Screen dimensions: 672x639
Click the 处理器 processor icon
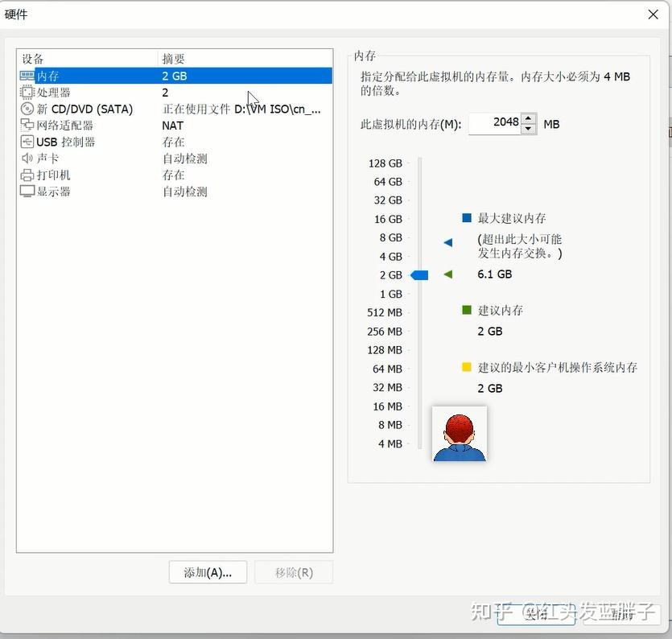click(25, 92)
